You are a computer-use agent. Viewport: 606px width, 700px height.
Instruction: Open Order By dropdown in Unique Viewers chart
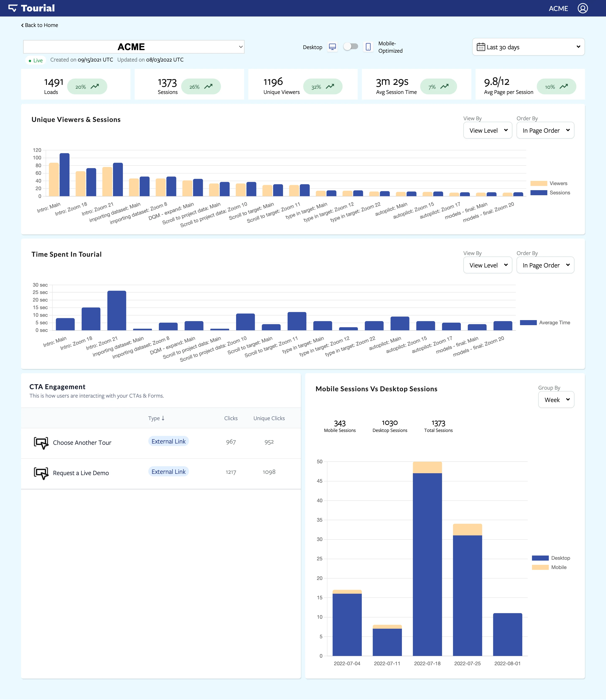pos(545,130)
